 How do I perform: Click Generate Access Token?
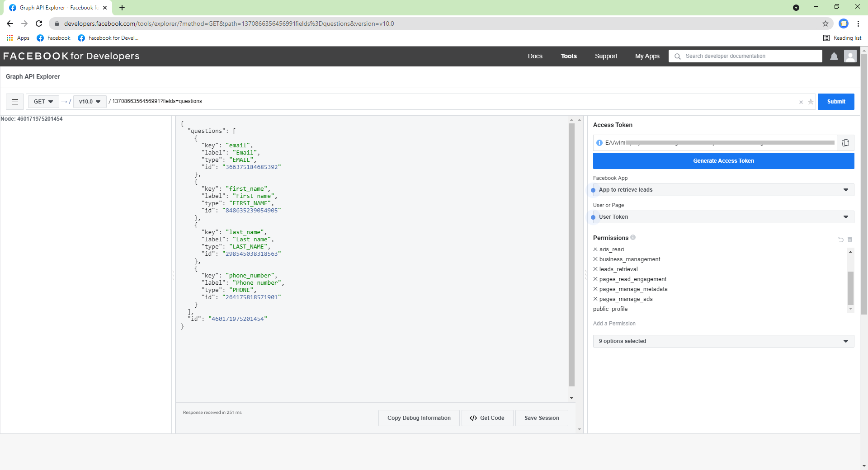click(x=723, y=161)
